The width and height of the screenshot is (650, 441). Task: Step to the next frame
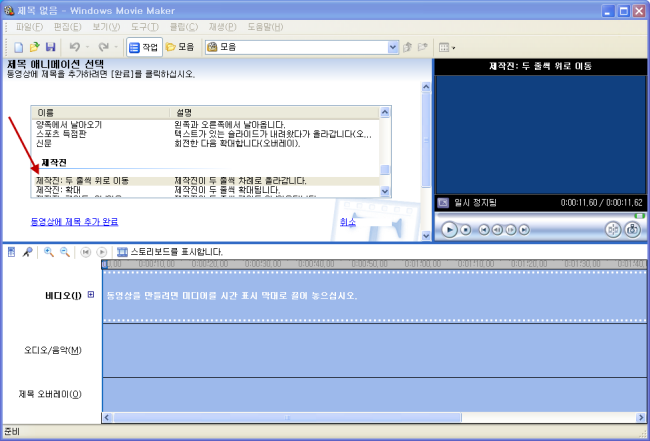pos(511,230)
